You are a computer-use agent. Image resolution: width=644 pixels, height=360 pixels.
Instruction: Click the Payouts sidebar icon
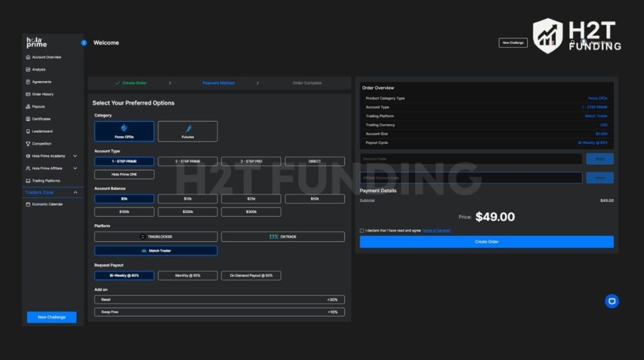click(x=28, y=106)
